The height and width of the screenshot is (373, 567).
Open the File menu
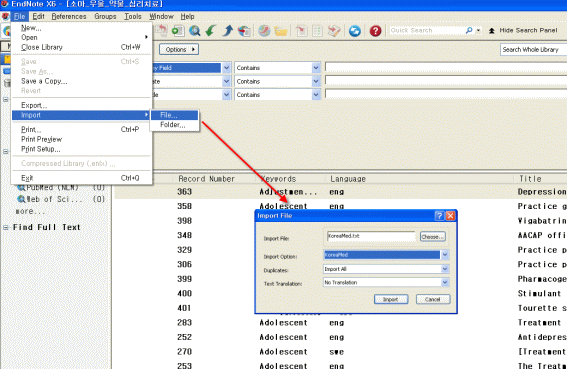[20, 17]
